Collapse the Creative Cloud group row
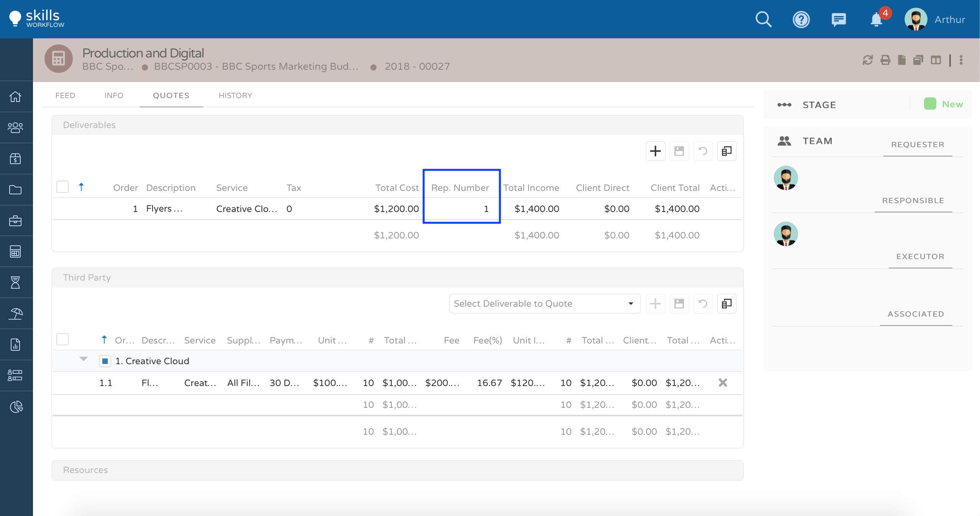Image resolution: width=980 pixels, height=516 pixels. 84,359
